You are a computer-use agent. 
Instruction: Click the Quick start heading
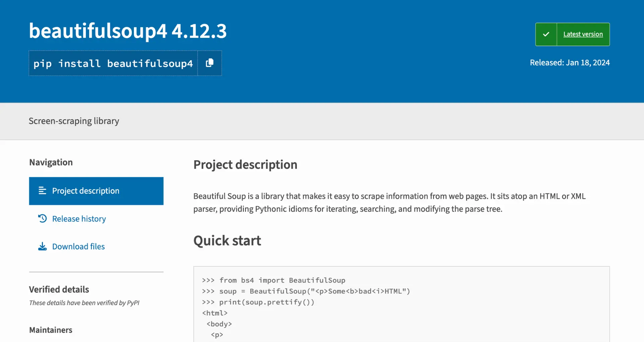pos(227,241)
